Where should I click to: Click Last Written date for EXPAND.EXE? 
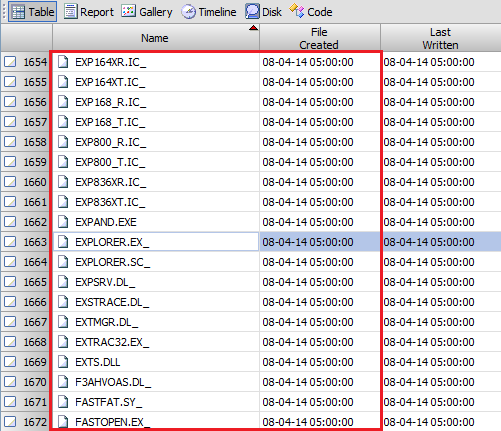click(x=429, y=222)
